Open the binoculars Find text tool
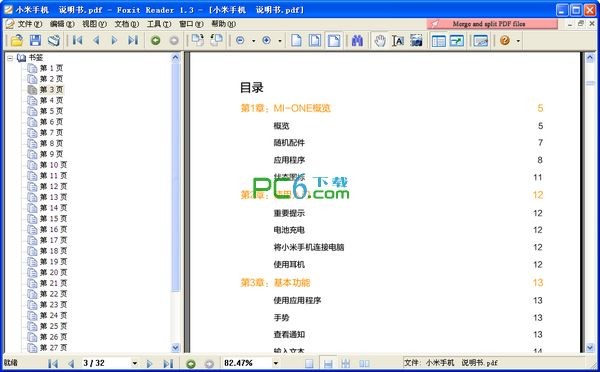Viewport: 600px width, 372px height. (x=357, y=40)
